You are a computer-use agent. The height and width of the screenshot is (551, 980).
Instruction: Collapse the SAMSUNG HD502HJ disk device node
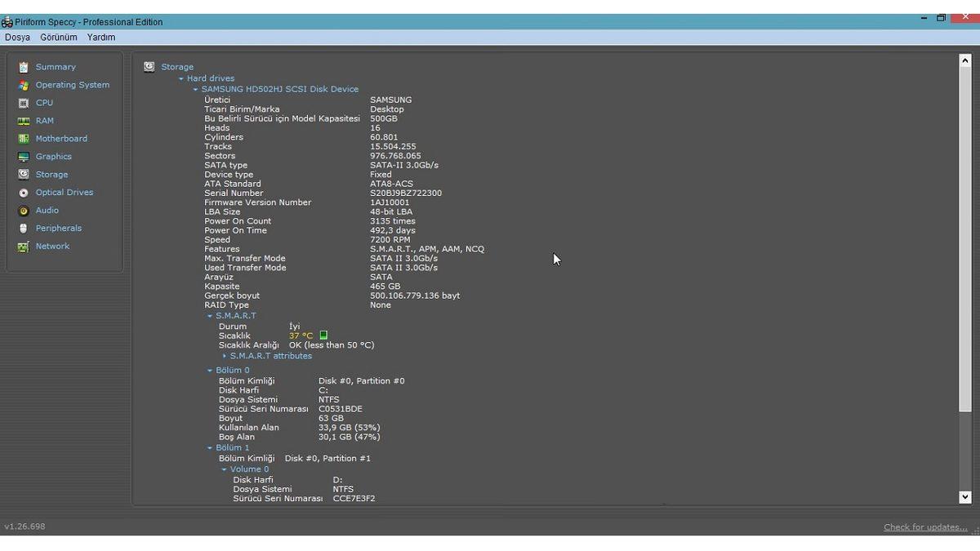click(195, 90)
